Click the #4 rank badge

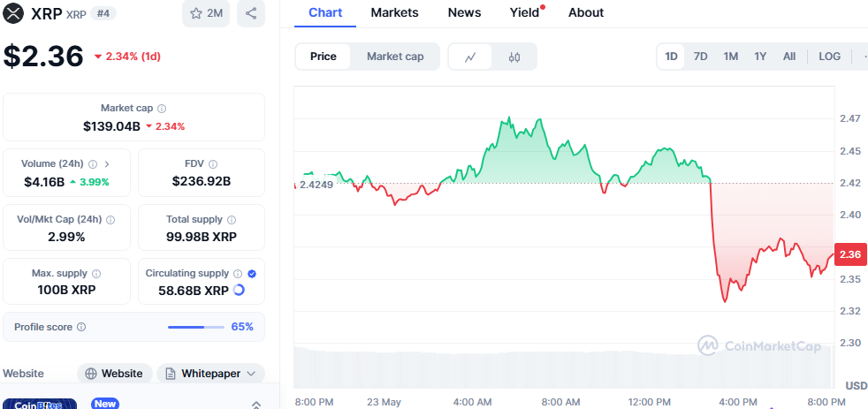coord(103,14)
